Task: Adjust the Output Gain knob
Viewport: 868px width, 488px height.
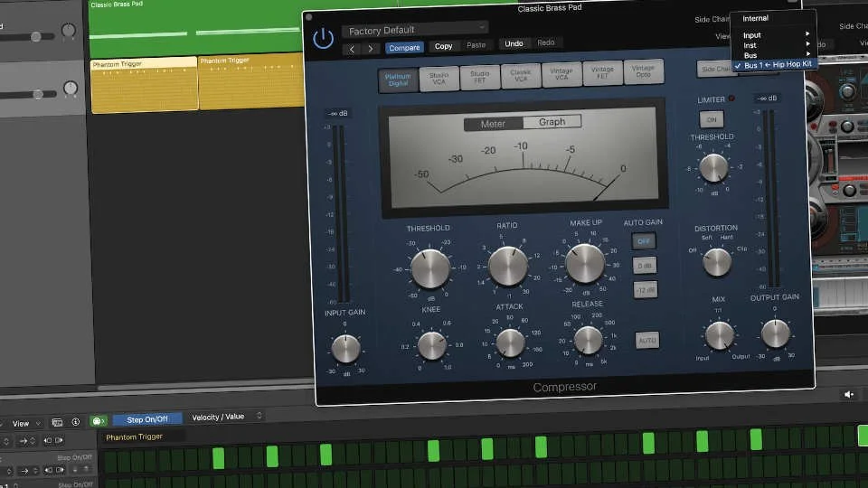Action: click(x=775, y=333)
